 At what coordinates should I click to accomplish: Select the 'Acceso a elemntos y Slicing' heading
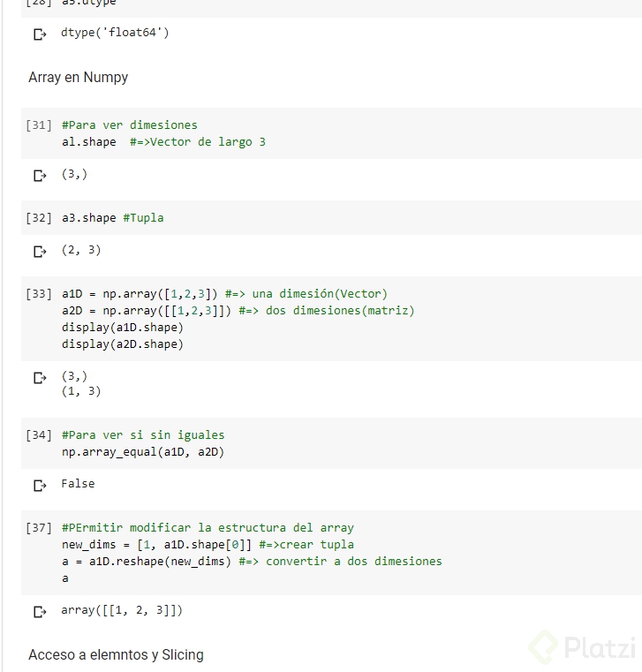117,655
